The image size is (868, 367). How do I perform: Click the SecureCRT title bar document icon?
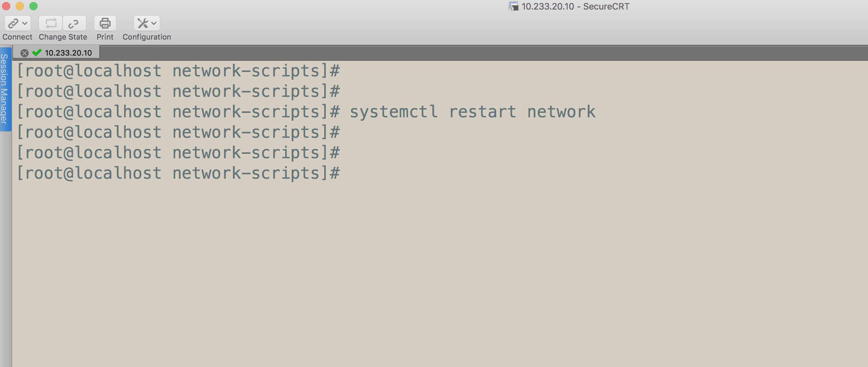coord(513,6)
